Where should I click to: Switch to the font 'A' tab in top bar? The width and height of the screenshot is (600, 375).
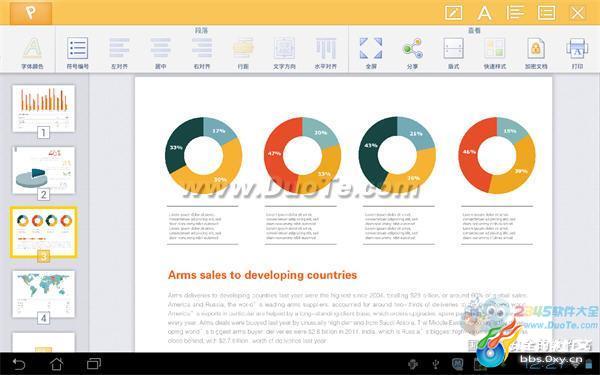[484, 13]
